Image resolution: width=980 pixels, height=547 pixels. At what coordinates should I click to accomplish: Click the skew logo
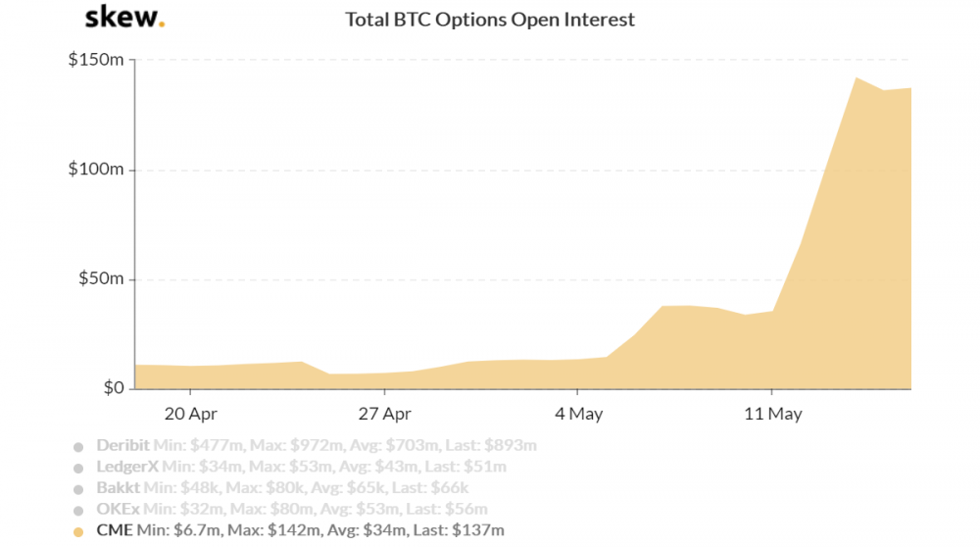(124, 18)
